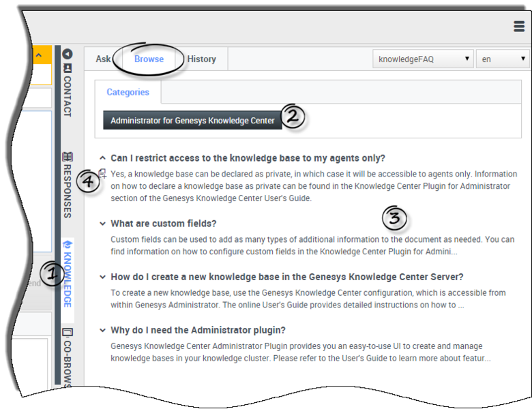Click the Responses book icon
Screen dimensions: 532x409
(x=68, y=156)
